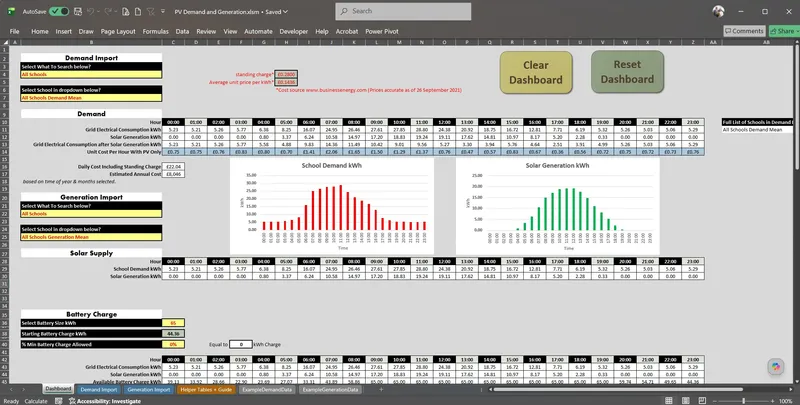Open the Power Pivot ribbon tab
The image size is (800, 405).
click(x=382, y=31)
